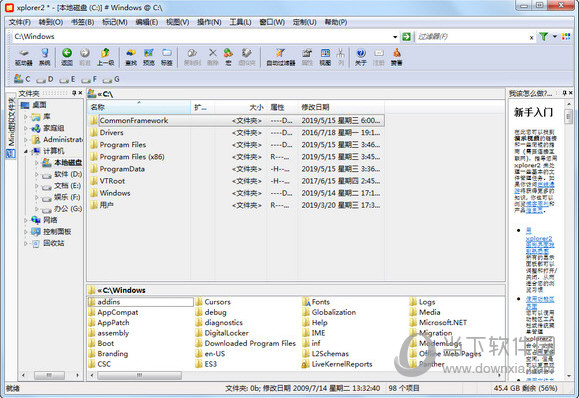
Task: Select the Program Files (x86) folder row
Action: (x=236, y=157)
